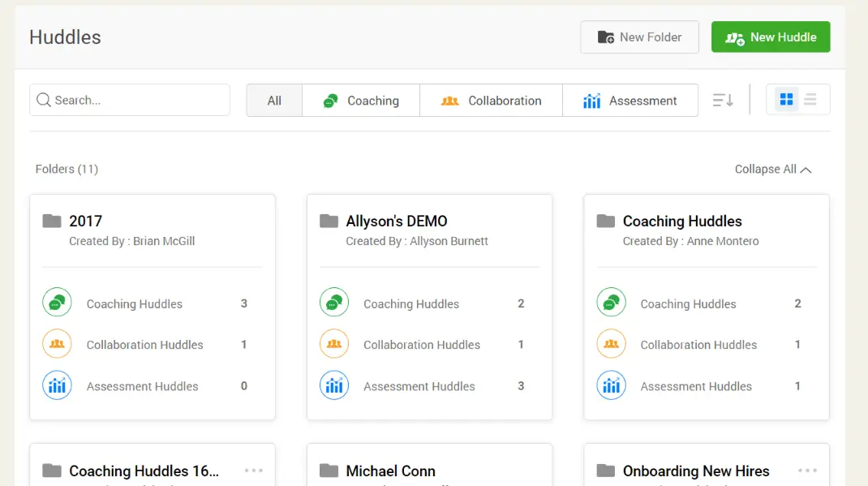Select the Coaching filter tab
Screen dimensions: 868x486
[x=361, y=101]
